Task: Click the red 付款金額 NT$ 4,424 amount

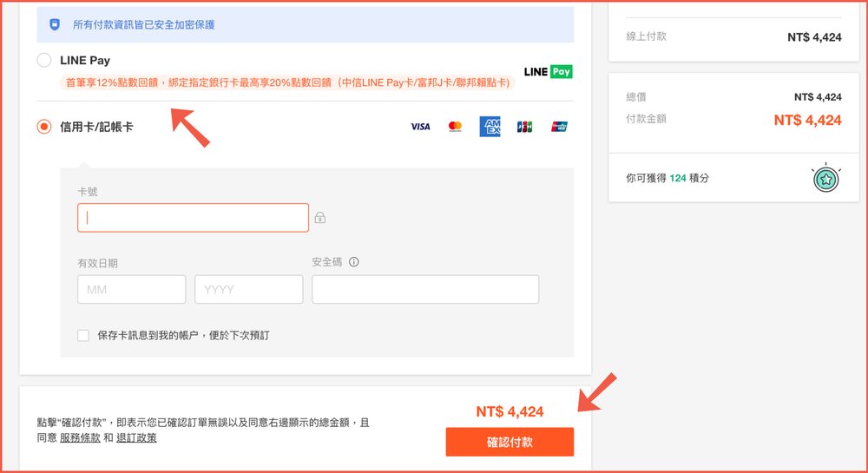Action: (x=807, y=120)
